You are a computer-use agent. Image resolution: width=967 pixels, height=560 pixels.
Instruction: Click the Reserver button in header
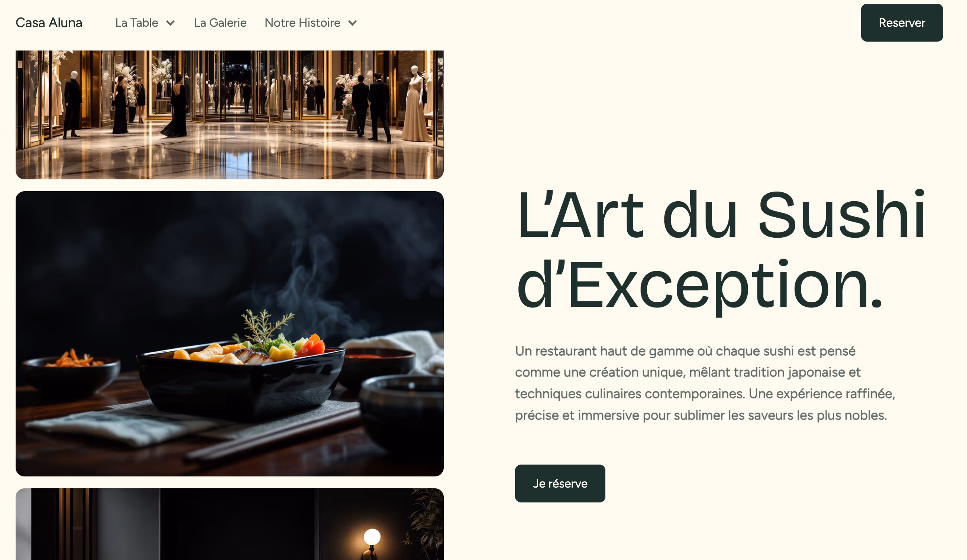click(x=902, y=23)
